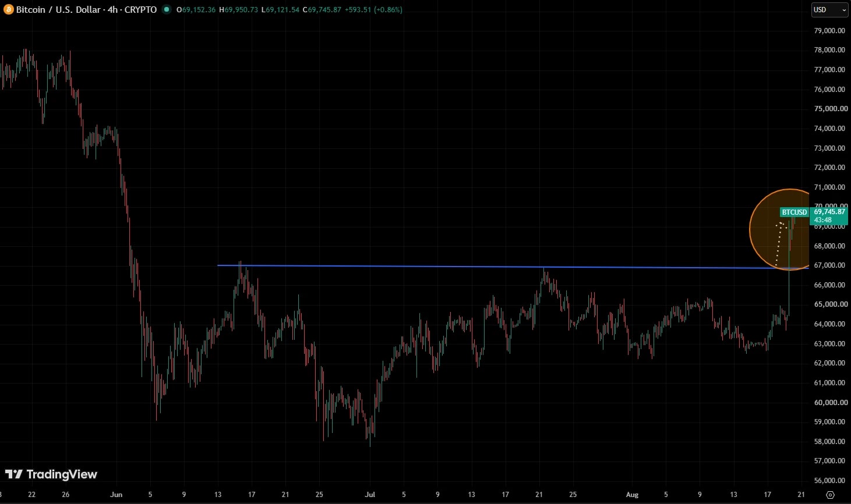Screen dimensions: 851x504
Task: Click the BTCUSD green symbol label
Action: 794,212
